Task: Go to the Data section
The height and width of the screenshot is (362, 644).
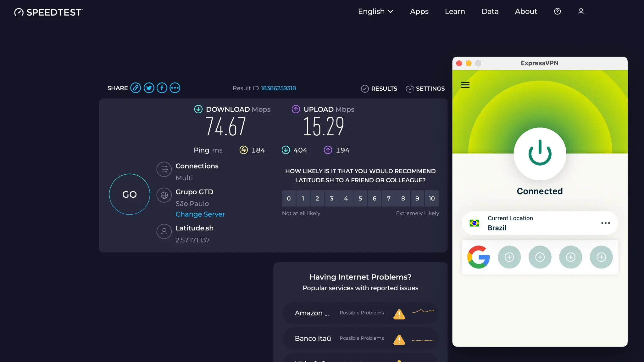Action: [x=490, y=11]
